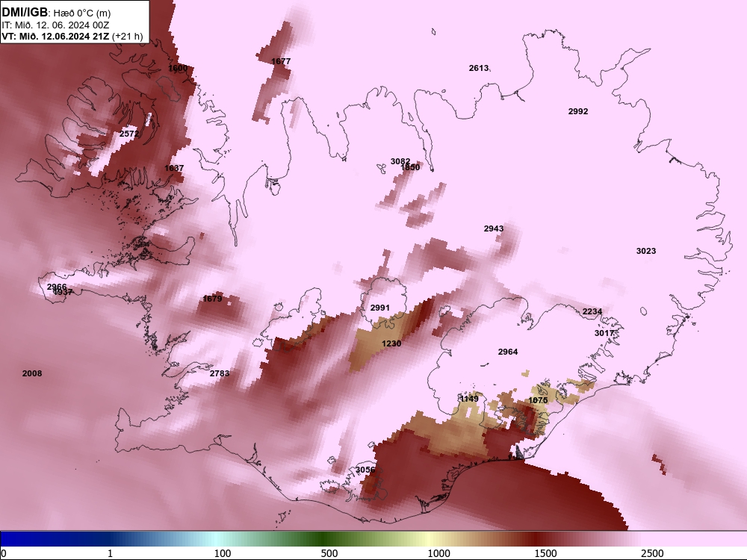Viewport: 747px width, 560px height.
Task: Click the 2992 value on the map
Action: pos(578,111)
